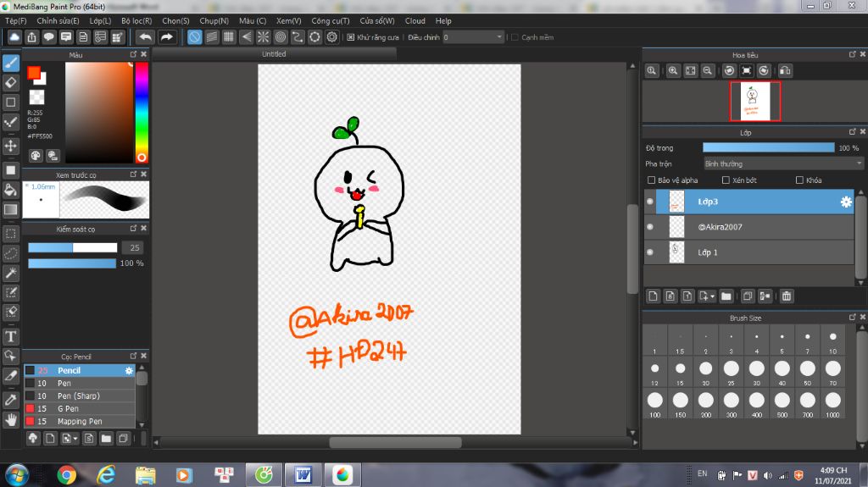Check the Khóa lock option

[799, 180]
